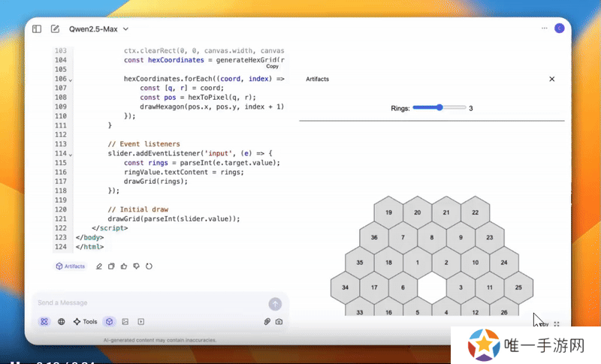Click the '</script>' closing tag line
The width and height of the screenshot is (601, 364).
[x=110, y=228]
